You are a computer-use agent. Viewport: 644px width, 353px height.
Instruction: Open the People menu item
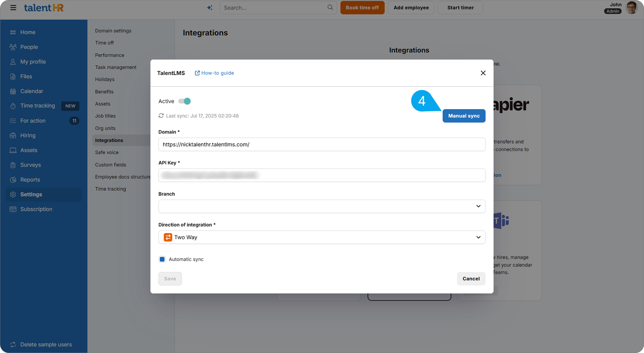[29, 47]
